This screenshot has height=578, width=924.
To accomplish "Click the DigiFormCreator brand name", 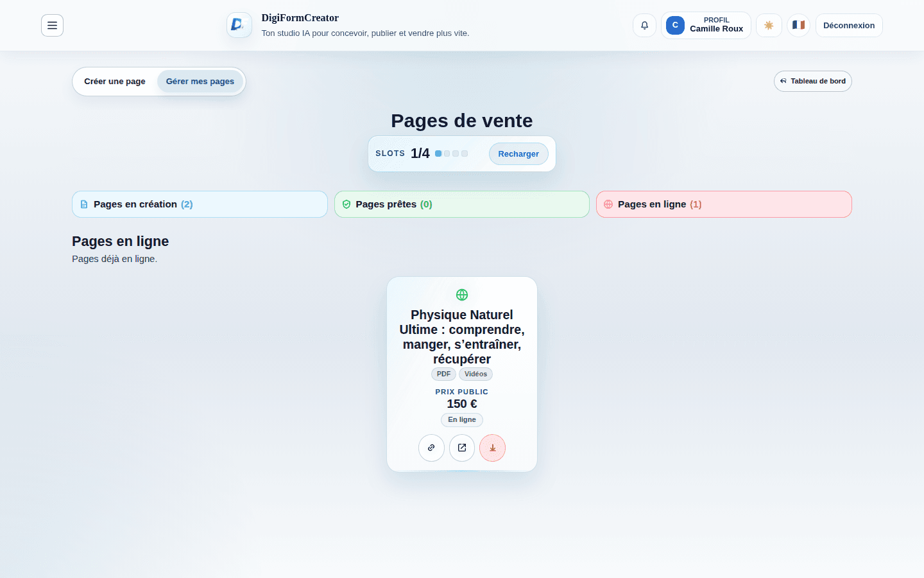I will coord(300,18).
